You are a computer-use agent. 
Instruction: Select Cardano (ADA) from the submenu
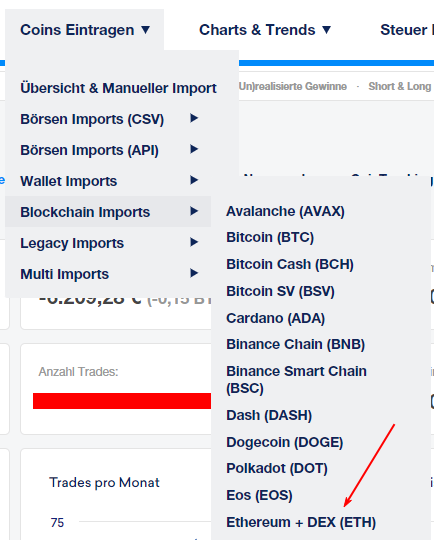tap(275, 318)
